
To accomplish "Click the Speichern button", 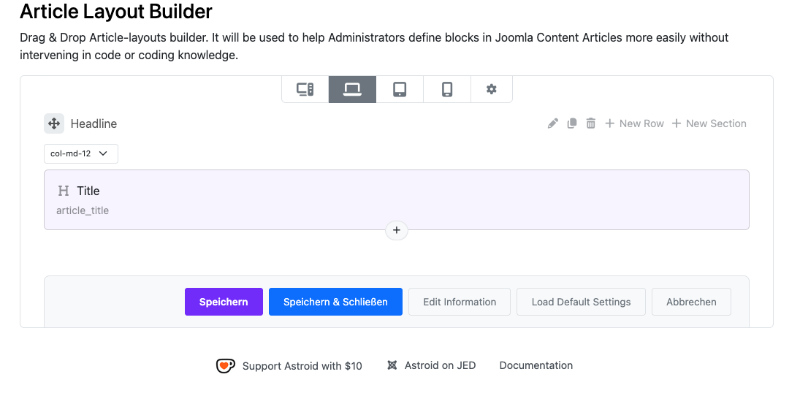I will (x=224, y=302).
